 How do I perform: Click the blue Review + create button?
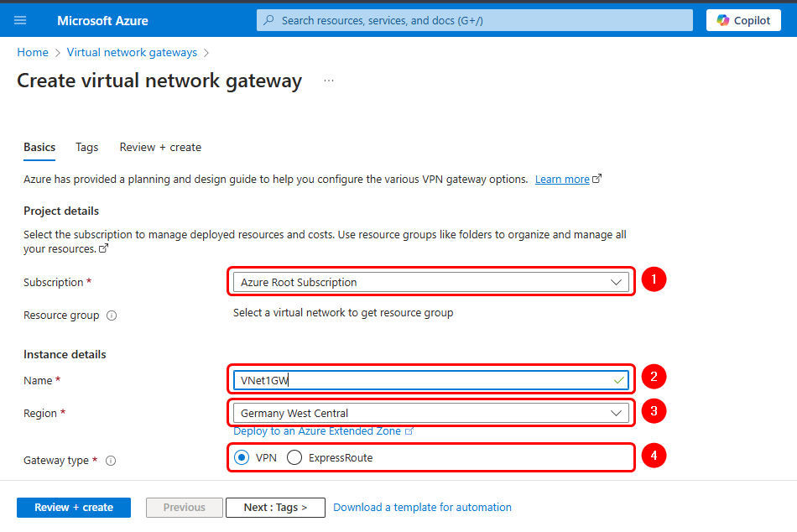point(74,507)
